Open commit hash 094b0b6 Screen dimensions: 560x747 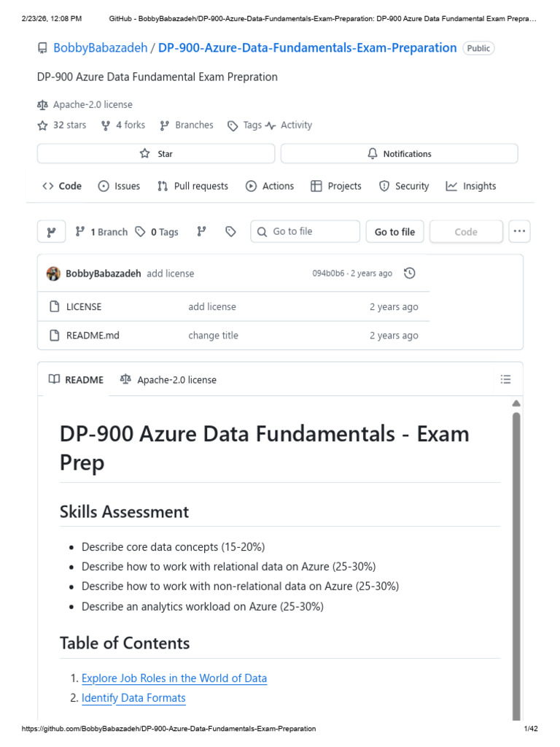click(328, 274)
